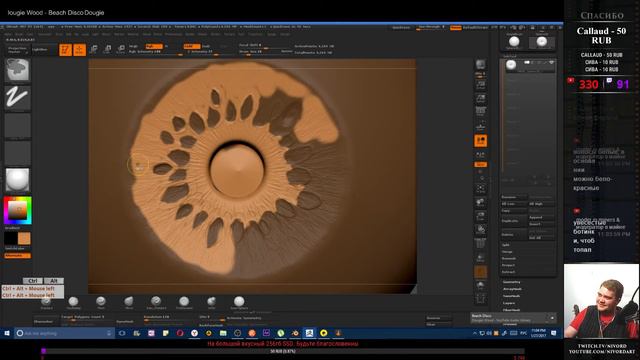Screen dimensions: 640x360
Task: Click the DynaMesh button
Action: (x=125, y=322)
